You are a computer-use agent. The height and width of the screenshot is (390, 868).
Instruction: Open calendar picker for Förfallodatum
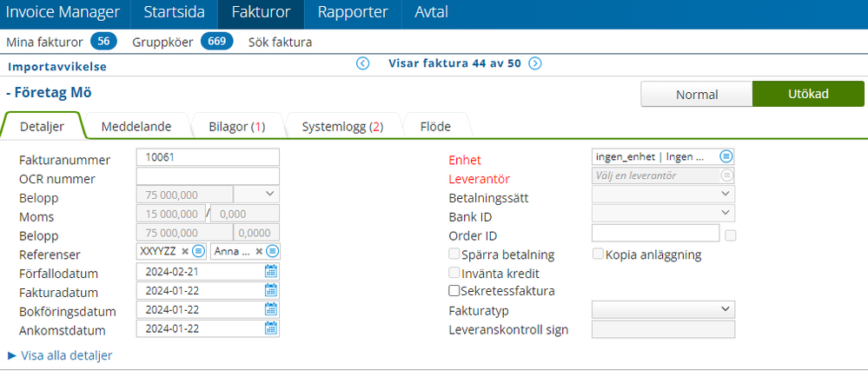click(271, 271)
